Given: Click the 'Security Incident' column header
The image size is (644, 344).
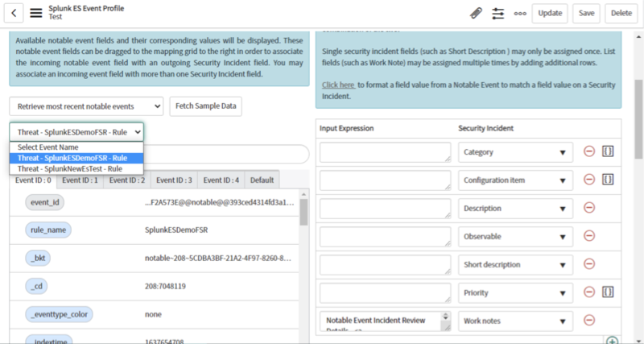Looking at the screenshot, I should pyautogui.click(x=486, y=128).
